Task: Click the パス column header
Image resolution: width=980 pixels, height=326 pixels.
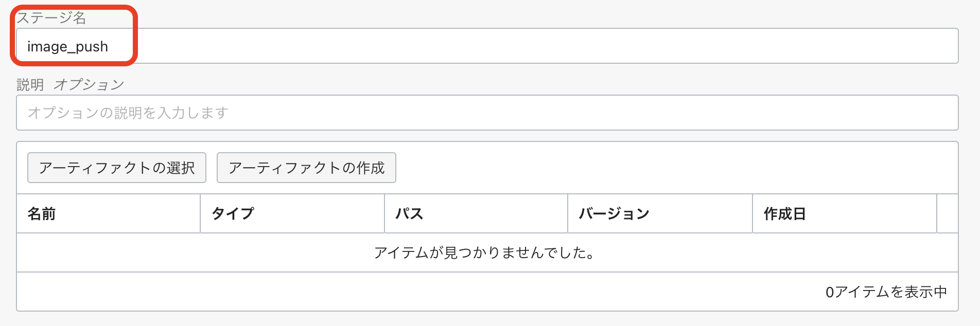Action: pyautogui.click(x=409, y=213)
